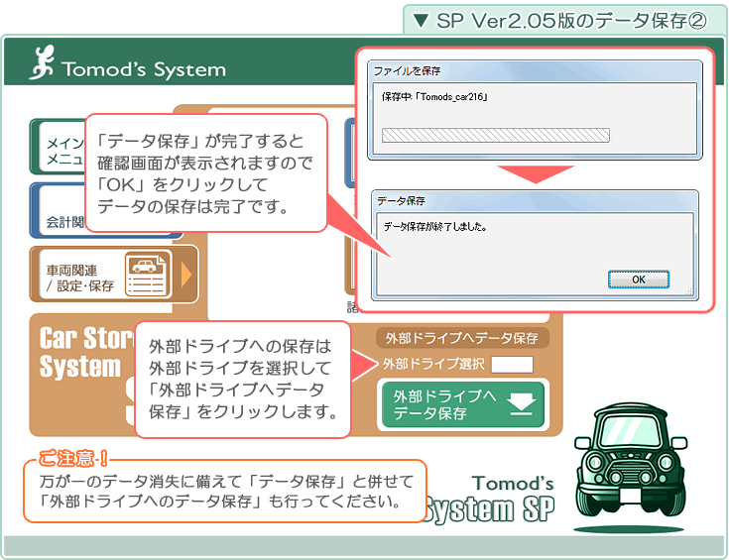Click the 外部ドライブへデータ保存 green button
The height and width of the screenshot is (560, 729).
click(462, 404)
